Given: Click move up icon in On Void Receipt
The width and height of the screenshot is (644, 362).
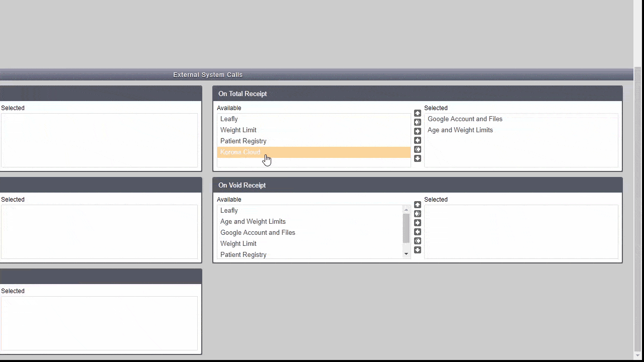Looking at the screenshot, I should coord(418,205).
